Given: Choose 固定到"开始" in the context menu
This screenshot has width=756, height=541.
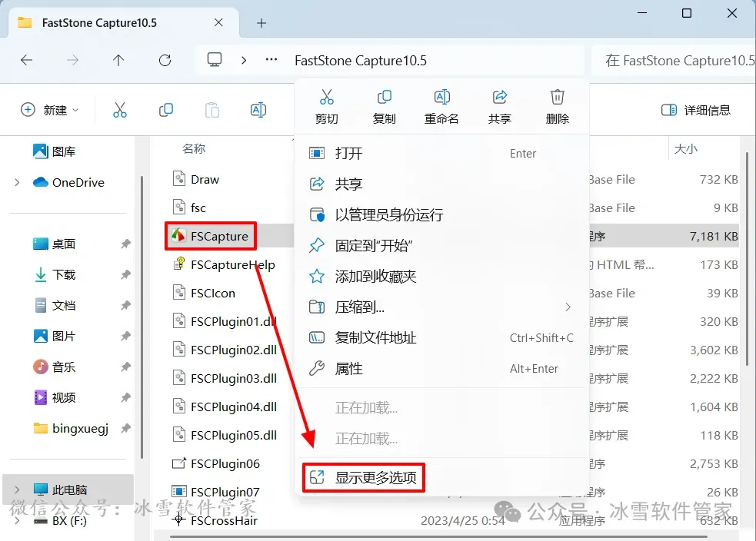Looking at the screenshot, I should point(441,246).
